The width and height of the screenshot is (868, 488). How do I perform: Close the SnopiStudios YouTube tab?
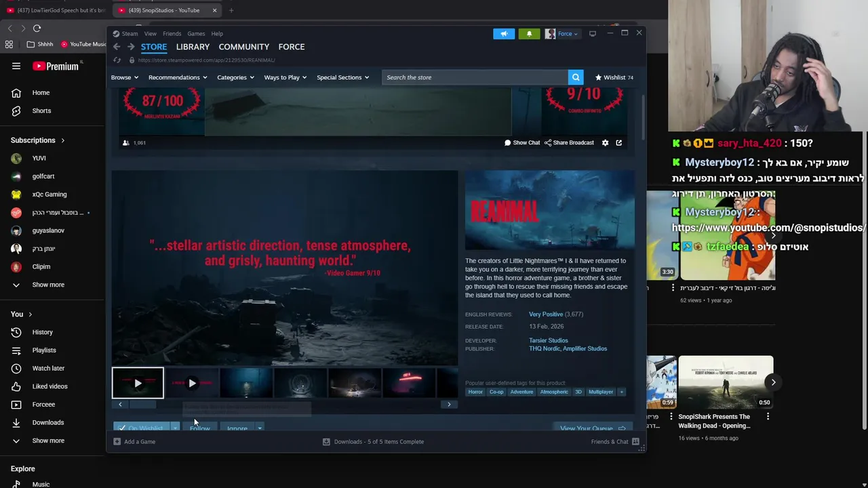(x=214, y=10)
